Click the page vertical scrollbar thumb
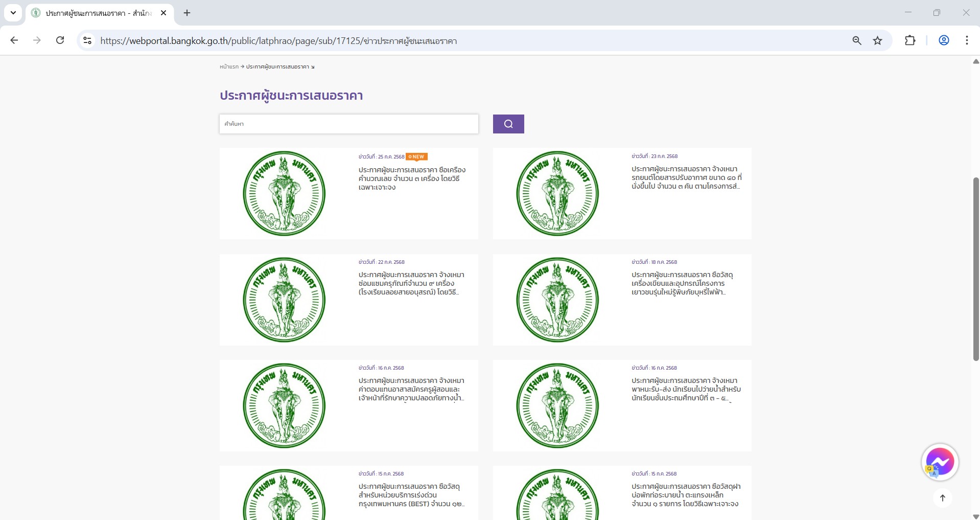 (x=976, y=269)
